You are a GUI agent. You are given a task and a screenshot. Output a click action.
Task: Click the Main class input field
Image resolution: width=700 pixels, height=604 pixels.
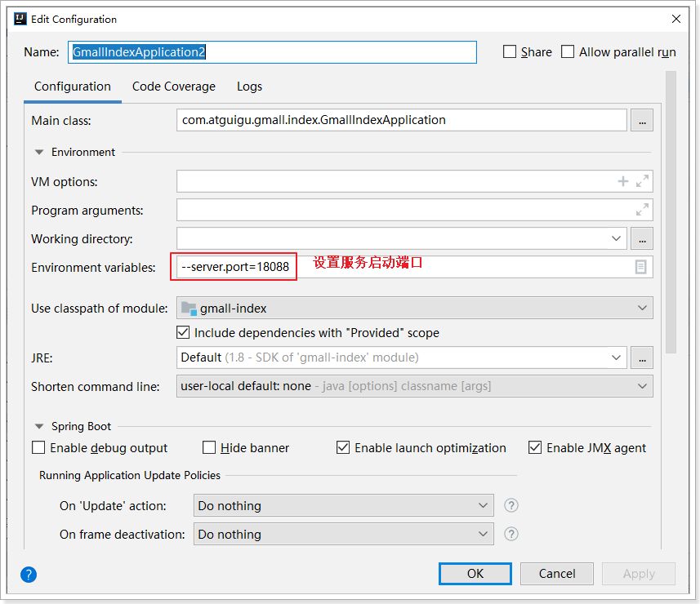(402, 121)
